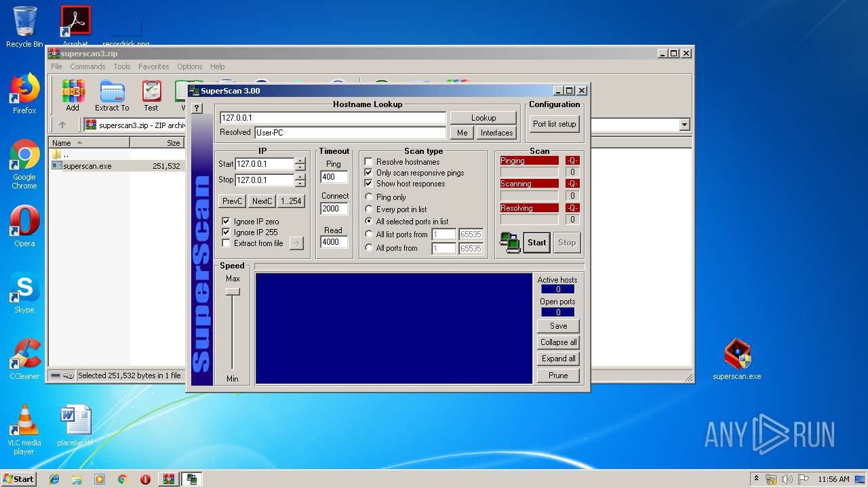Viewport: 868px width, 488px height.
Task: Click the network computers icon beside Start
Action: [509, 242]
